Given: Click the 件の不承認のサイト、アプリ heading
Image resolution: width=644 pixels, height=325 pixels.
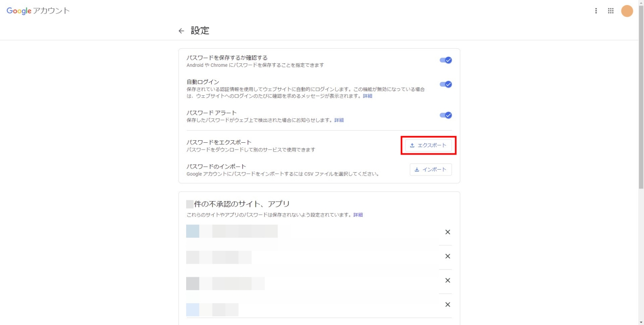Looking at the screenshot, I should pyautogui.click(x=241, y=204).
